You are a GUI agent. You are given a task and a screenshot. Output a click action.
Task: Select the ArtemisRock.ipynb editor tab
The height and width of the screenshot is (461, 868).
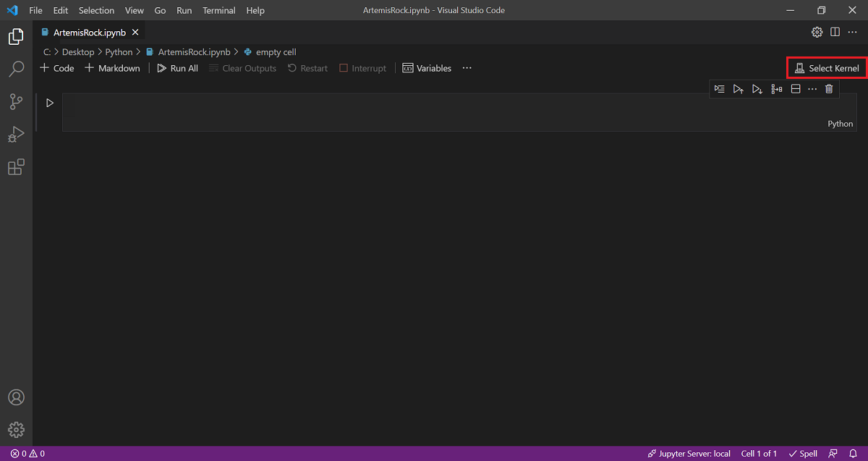pos(90,33)
